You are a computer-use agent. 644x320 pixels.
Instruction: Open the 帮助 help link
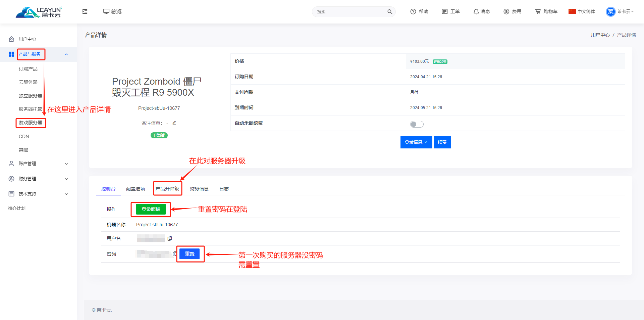(419, 11)
